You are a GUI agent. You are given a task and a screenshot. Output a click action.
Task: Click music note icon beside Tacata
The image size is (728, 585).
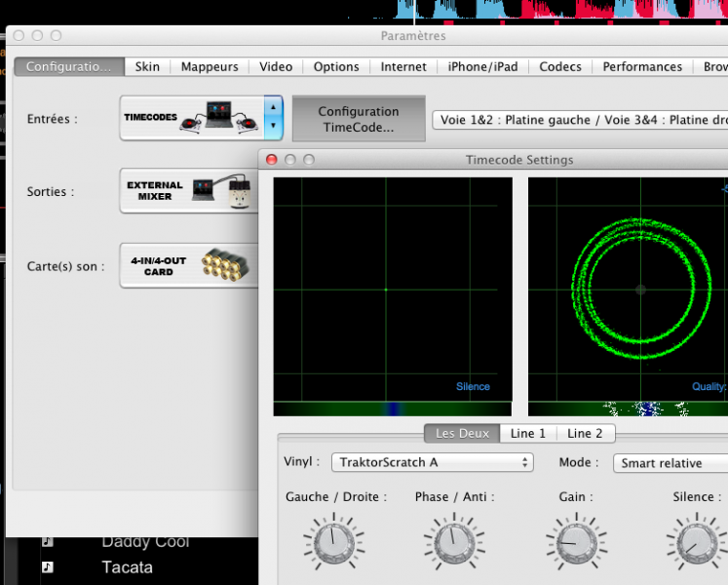click(x=48, y=566)
